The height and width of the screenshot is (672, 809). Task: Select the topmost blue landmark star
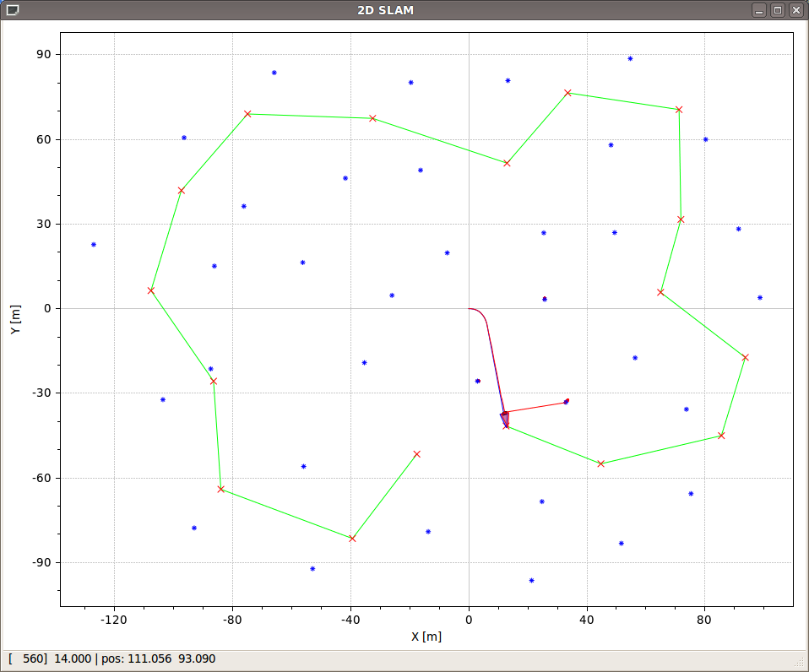(630, 59)
